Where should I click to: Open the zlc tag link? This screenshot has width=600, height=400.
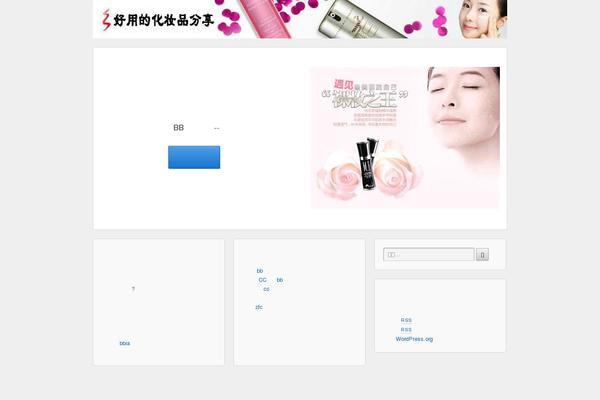pos(259,307)
